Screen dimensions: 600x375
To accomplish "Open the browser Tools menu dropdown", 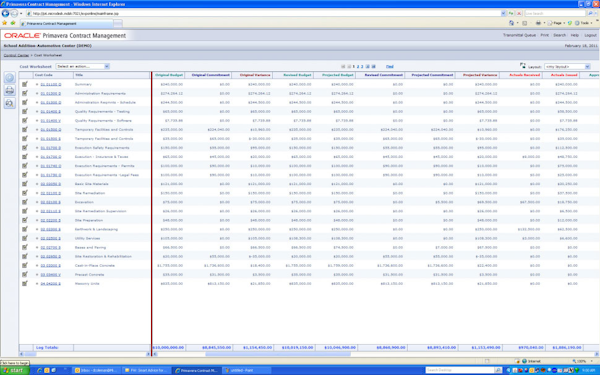I will [585, 23].
